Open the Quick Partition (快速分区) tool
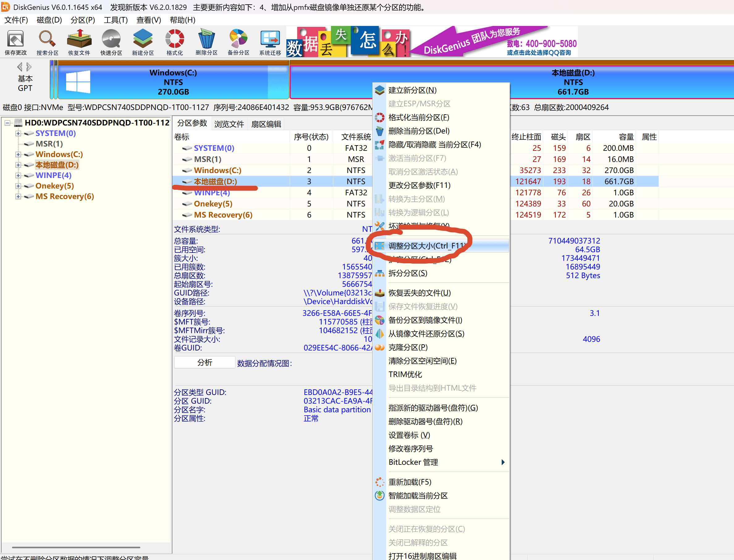 [x=111, y=43]
